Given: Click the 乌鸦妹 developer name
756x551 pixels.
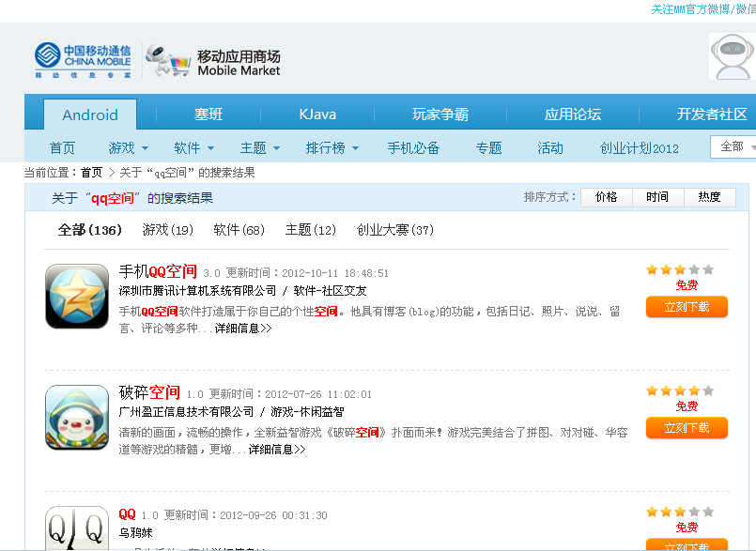Looking at the screenshot, I should click(135, 532).
